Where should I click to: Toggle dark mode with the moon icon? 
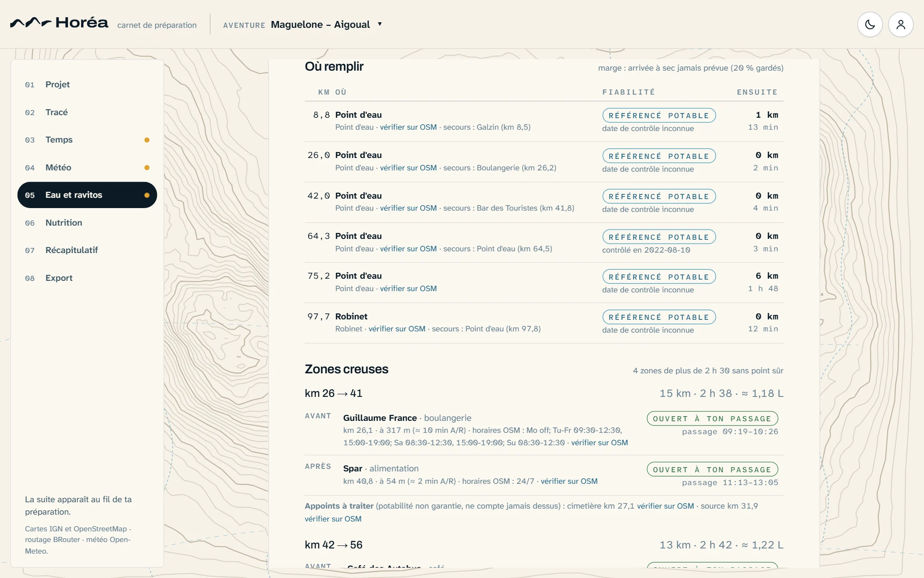pyautogui.click(x=870, y=24)
